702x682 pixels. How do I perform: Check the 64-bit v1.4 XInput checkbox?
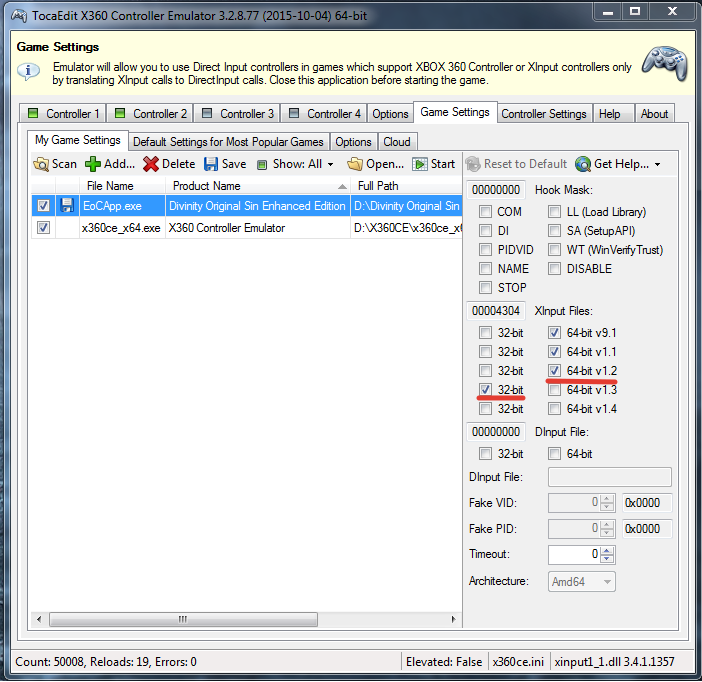coord(554,408)
